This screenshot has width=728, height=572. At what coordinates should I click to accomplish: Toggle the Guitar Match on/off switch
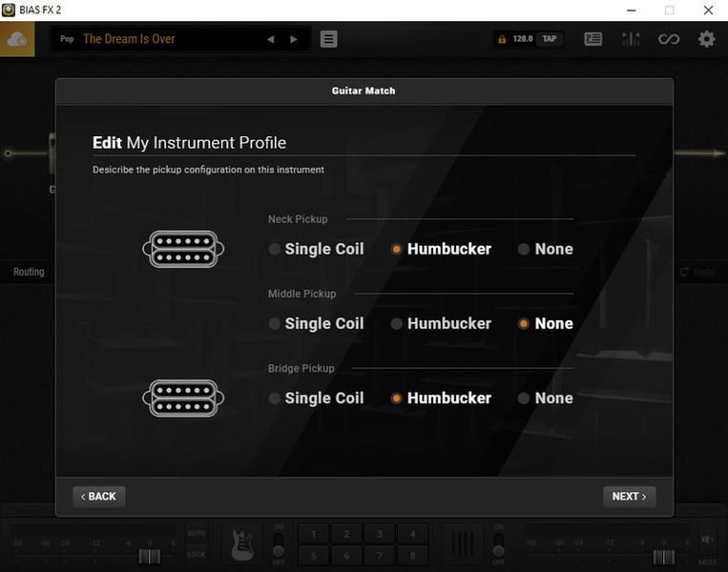pyautogui.click(x=279, y=544)
